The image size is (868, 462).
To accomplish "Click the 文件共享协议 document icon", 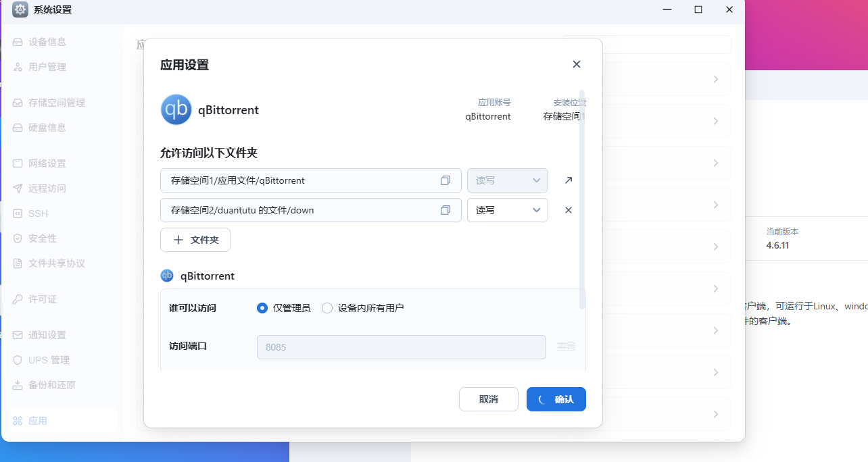I will click(18, 263).
